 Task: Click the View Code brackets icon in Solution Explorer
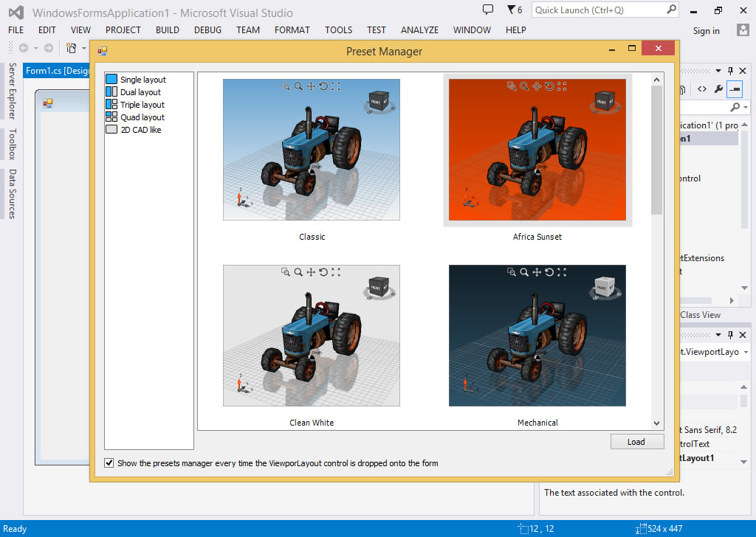[702, 89]
